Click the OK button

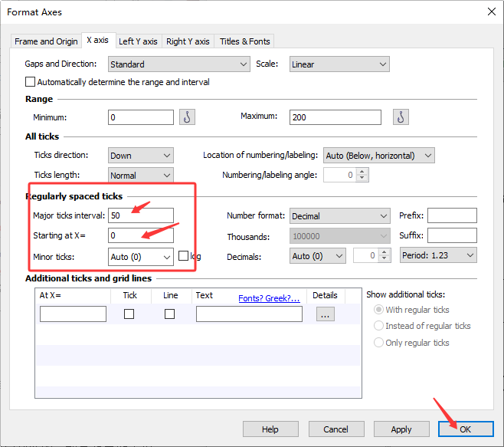[x=466, y=429]
